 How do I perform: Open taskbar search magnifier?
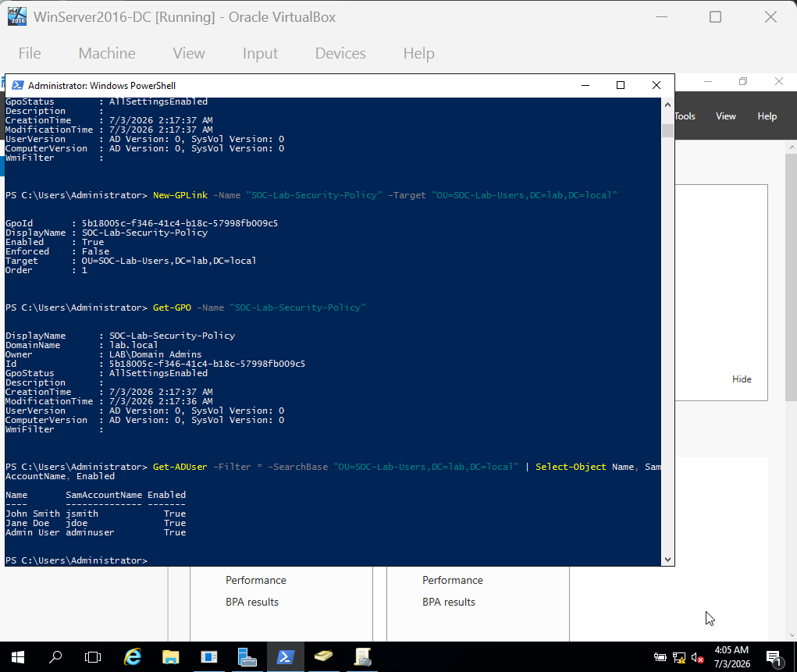(55, 657)
